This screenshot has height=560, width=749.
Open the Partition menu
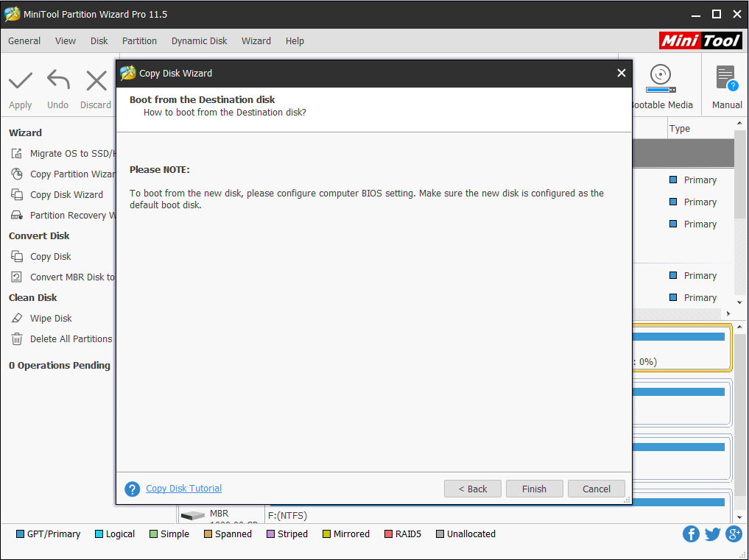pyautogui.click(x=139, y=41)
